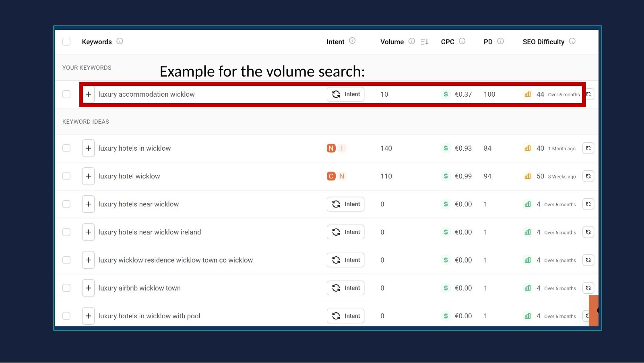Add luxury hotels in wicklow with pool

pos(89,316)
